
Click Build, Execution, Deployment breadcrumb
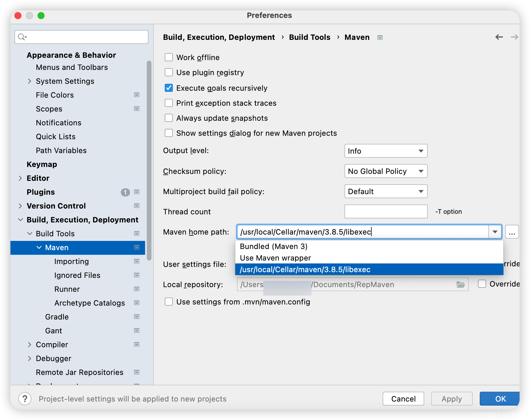pyautogui.click(x=219, y=37)
